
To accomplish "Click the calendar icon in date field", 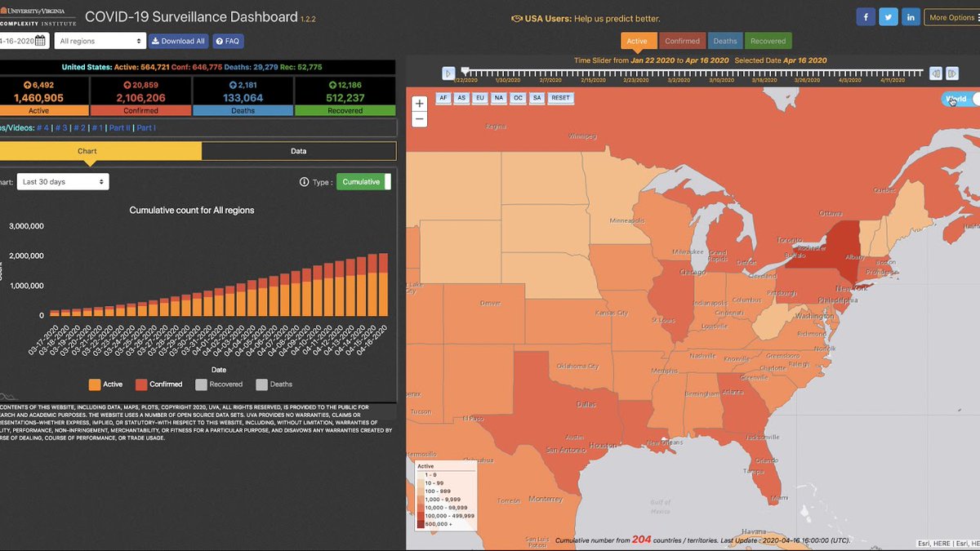I will 40,41.
